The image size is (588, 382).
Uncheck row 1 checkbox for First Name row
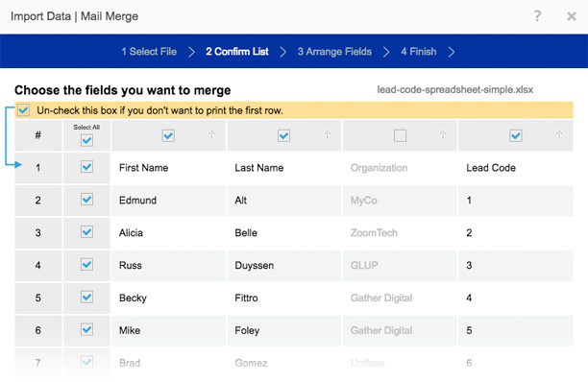[86, 167]
